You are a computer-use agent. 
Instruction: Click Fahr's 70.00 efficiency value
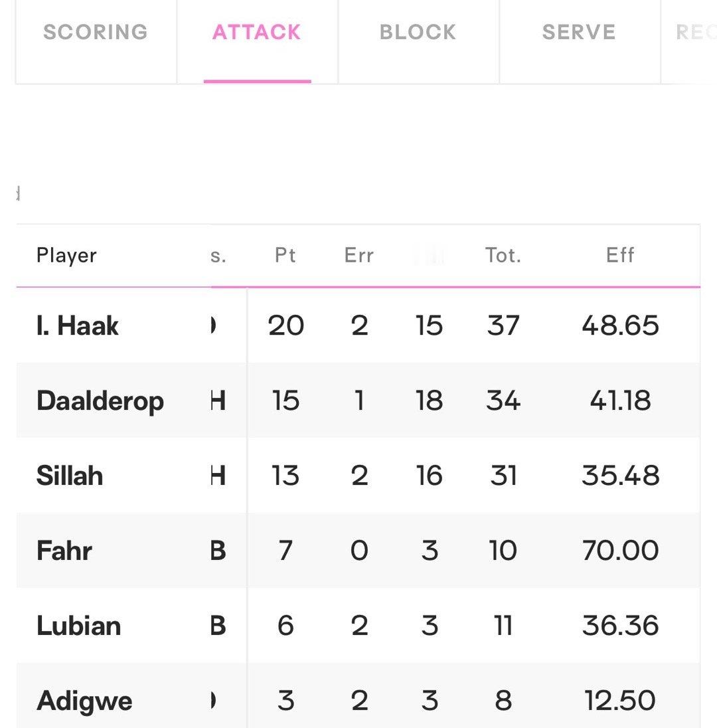coord(620,551)
